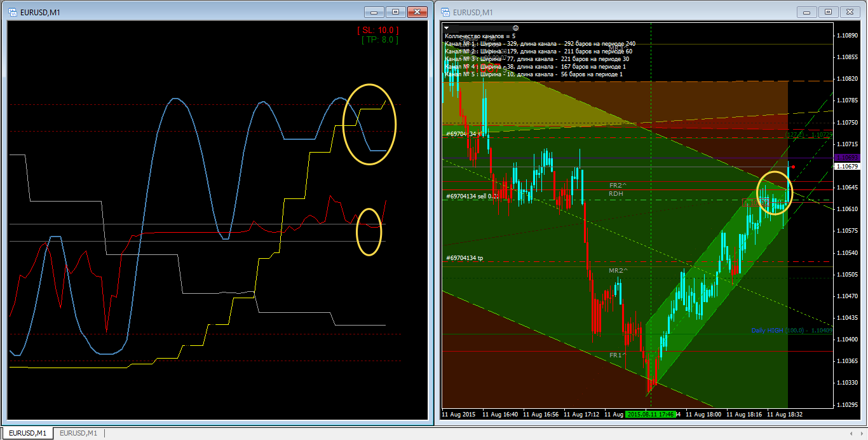Click the '11 Aug 18:00' time axis label
Viewport: 868px width, 440px height.
click(x=703, y=414)
